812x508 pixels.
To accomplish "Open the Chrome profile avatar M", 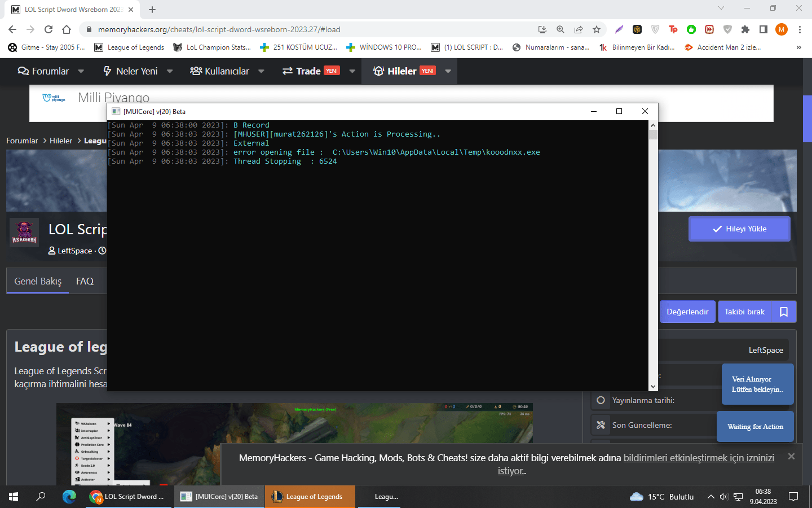I will (x=782, y=29).
